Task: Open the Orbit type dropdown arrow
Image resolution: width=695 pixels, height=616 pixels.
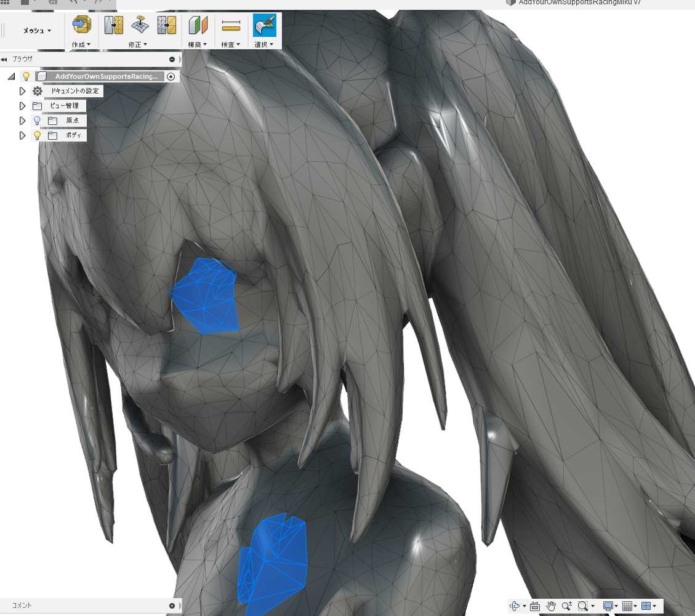Action: (524, 606)
